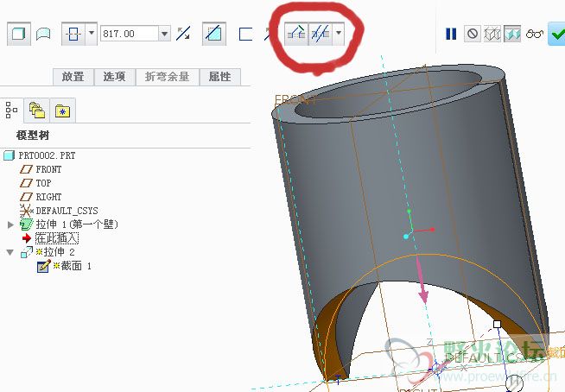
Task: Switch to the folder browser navigator tab
Action: 37,110
